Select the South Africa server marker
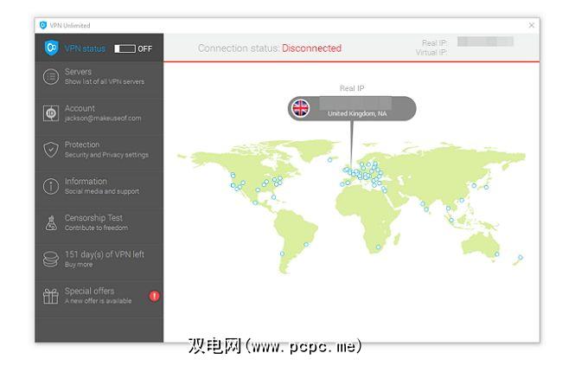 [x=379, y=247]
